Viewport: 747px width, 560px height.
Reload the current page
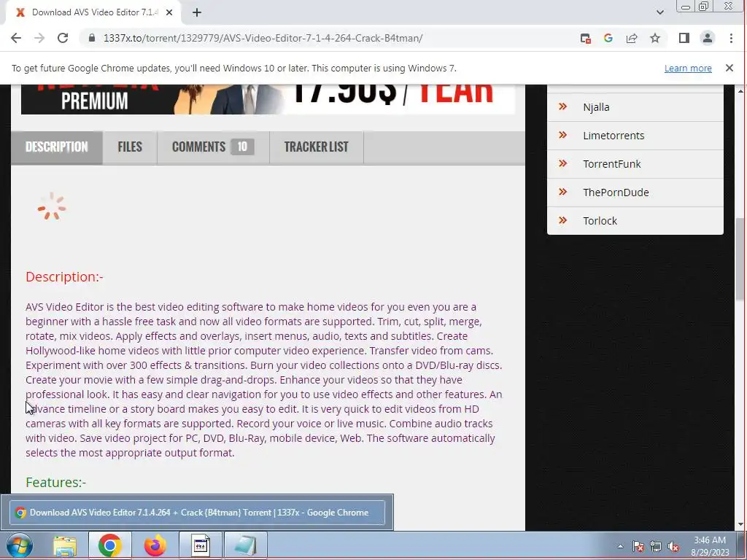coord(63,38)
